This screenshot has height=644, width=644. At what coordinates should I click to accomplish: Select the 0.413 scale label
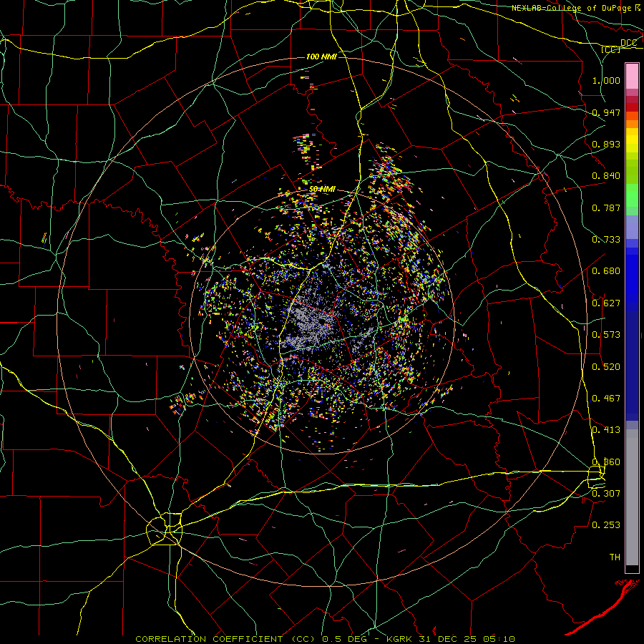click(x=606, y=430)
